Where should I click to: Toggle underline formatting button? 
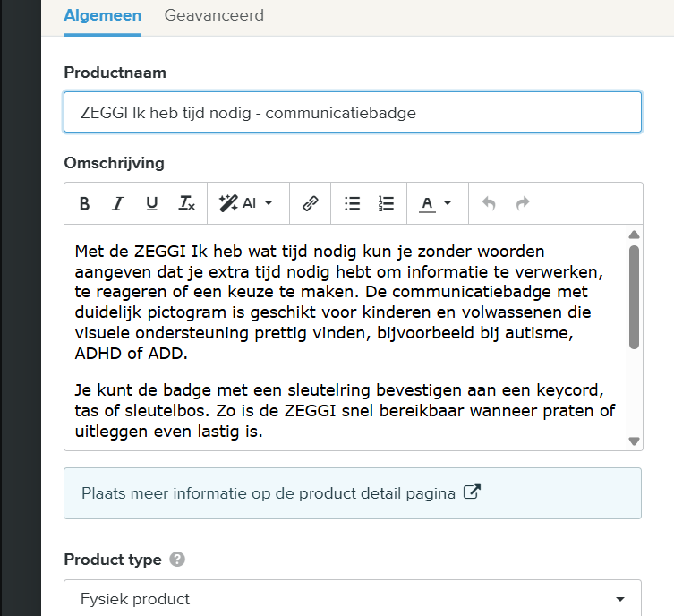coord(152,203)
